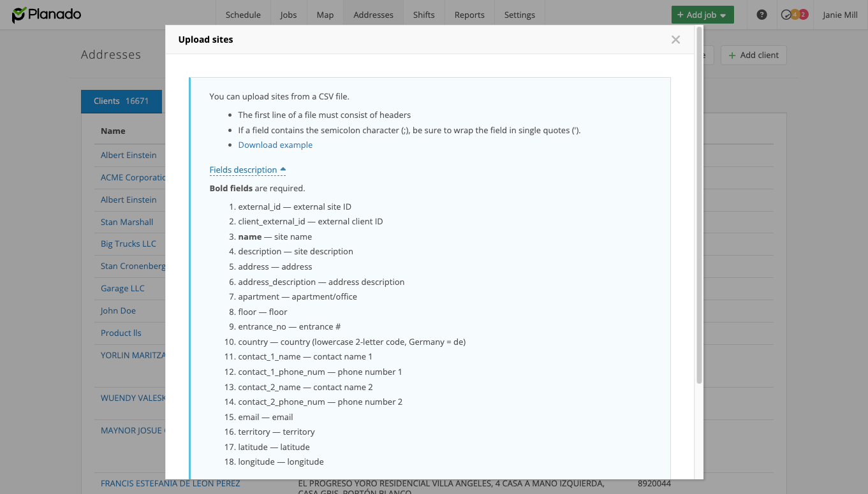Screen dimensions: 868x494
Task: Select the Addresses tab
Action: pyautogui.click(x=373, y=15)
